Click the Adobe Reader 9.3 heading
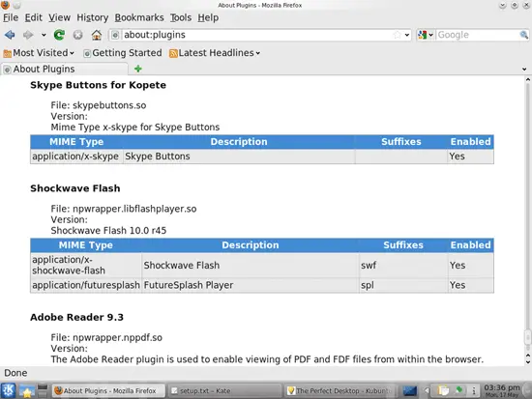The height and width of the screenshot is (399, 532). click(77, 317)
